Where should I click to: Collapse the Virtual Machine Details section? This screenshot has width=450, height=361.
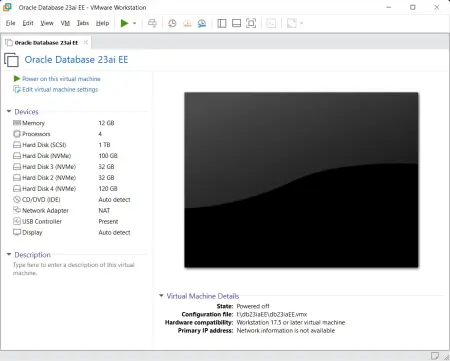[161, 296]
